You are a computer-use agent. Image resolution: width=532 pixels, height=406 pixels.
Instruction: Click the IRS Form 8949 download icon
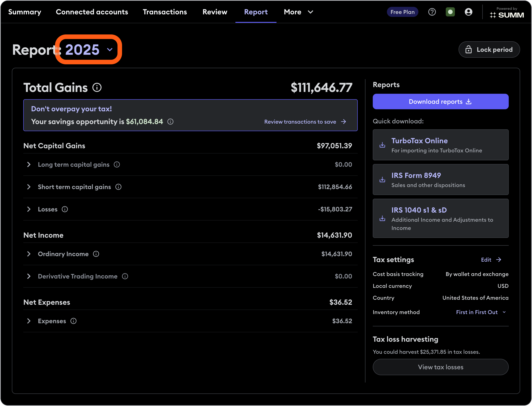tap(382, 179)
